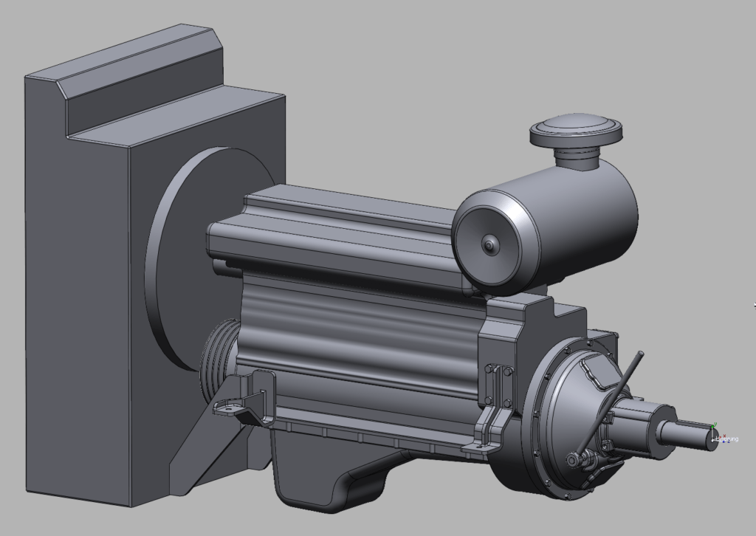The image size is (756, 536).
Task: Click the center bolt on air filter end cap
Action: click(x=488, y=244)
